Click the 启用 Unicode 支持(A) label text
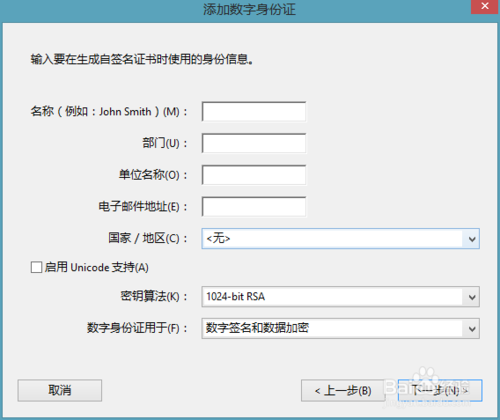The image size is (500, 420). click(x=97, y=267)
